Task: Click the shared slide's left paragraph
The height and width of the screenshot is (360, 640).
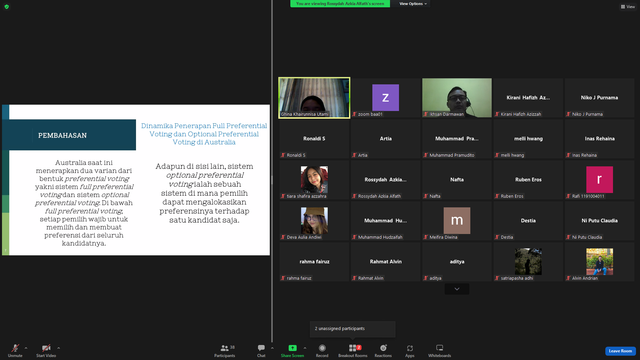Action: tap(84, 203)
